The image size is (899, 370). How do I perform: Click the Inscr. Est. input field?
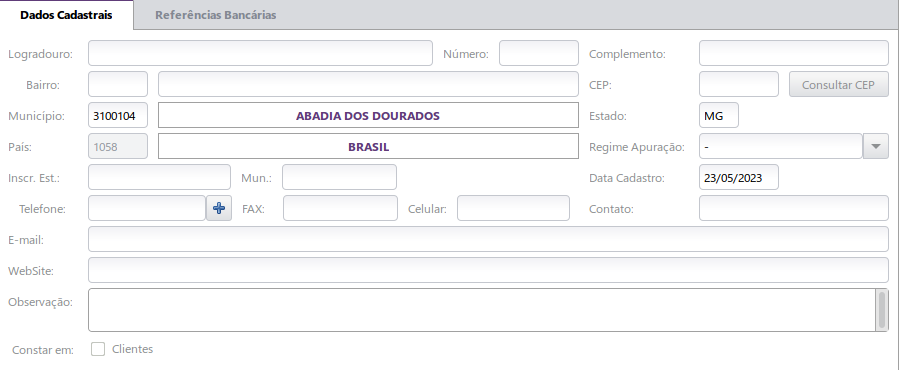point(159,177)
